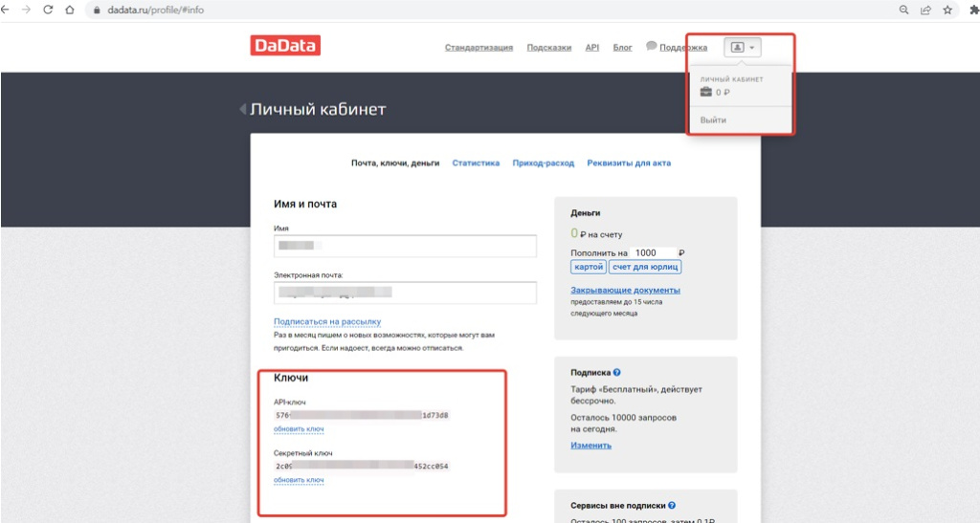
Task: Open the user profile dropdown menu
Action: tap(743, 48)
